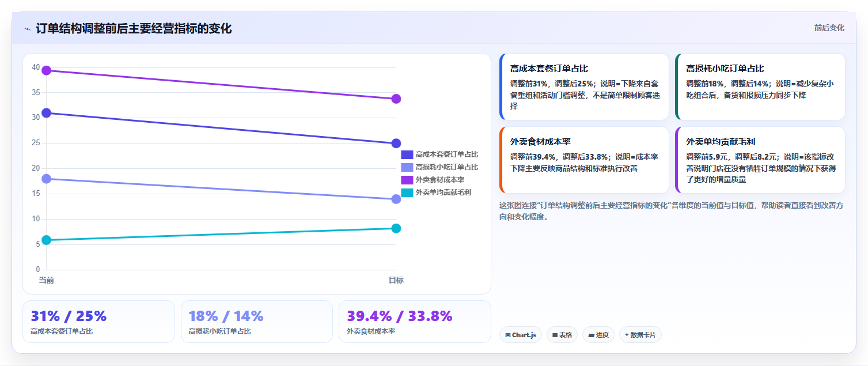This screenshot has width=868, height=366.
Task: Click the 高成本套餐订单占比 legend label
Action: point(447,154)
